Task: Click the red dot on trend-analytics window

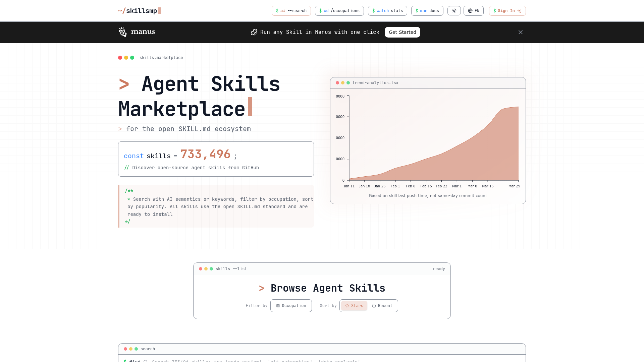Action: click(x=337, y=83)
